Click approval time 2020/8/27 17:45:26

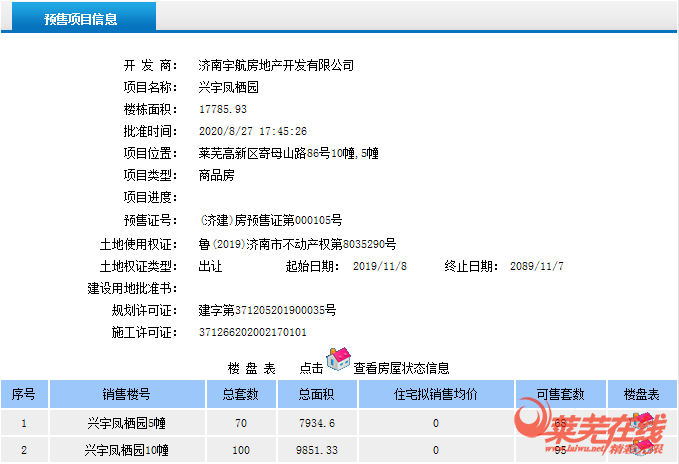point(253,131)
